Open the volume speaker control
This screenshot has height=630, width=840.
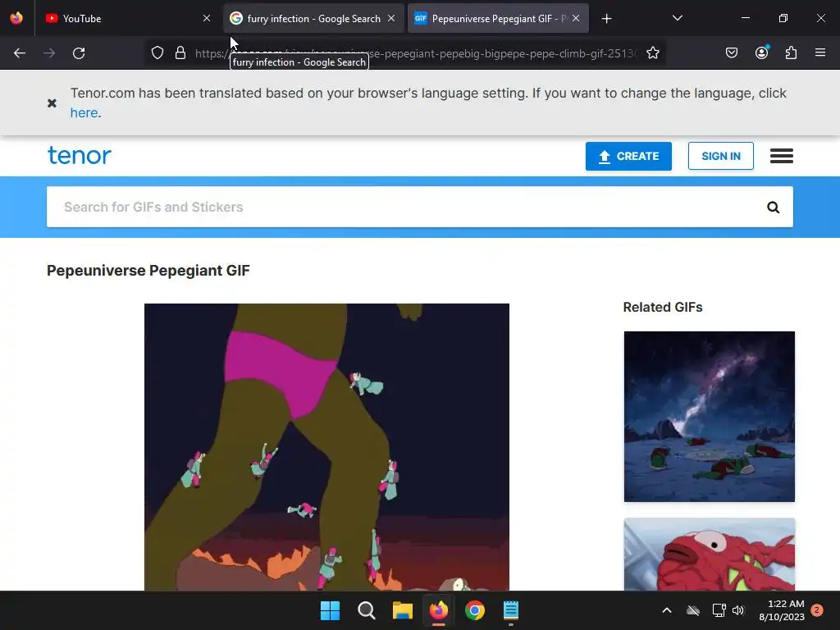738,610
